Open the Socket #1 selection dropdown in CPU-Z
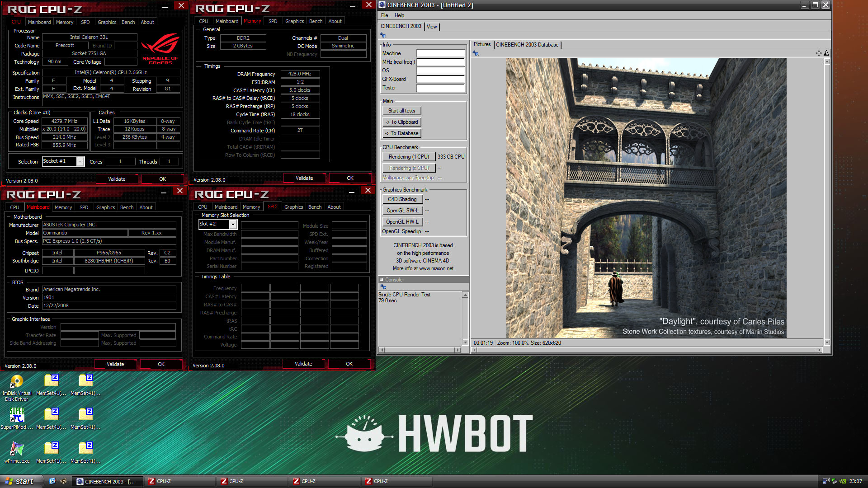This screenshot has width=868, height=488. pos(80,161)
